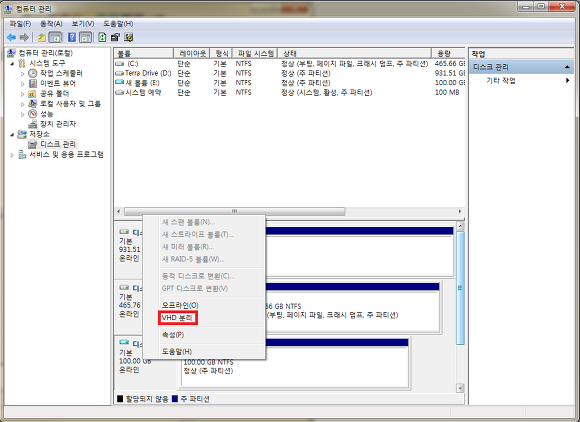Open the 보기(V) menu
Screen dimensions: 580x422
point(82,24)
